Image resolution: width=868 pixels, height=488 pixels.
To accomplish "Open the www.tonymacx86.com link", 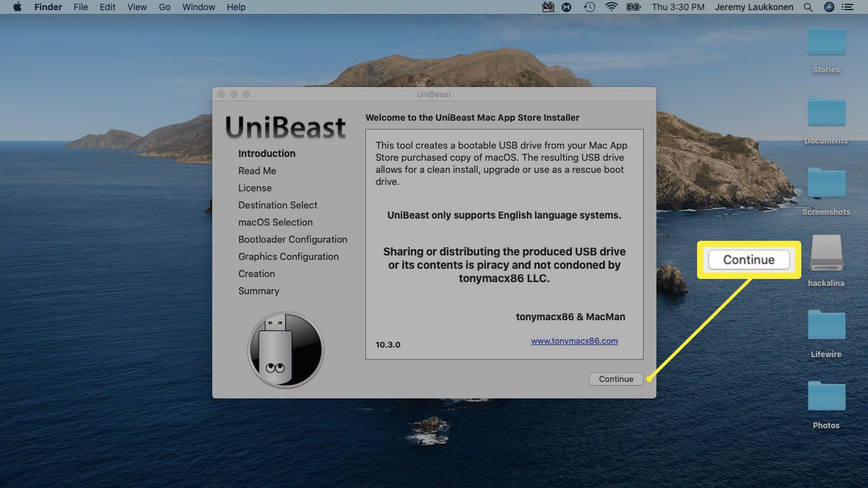I will tap(574, 341).
